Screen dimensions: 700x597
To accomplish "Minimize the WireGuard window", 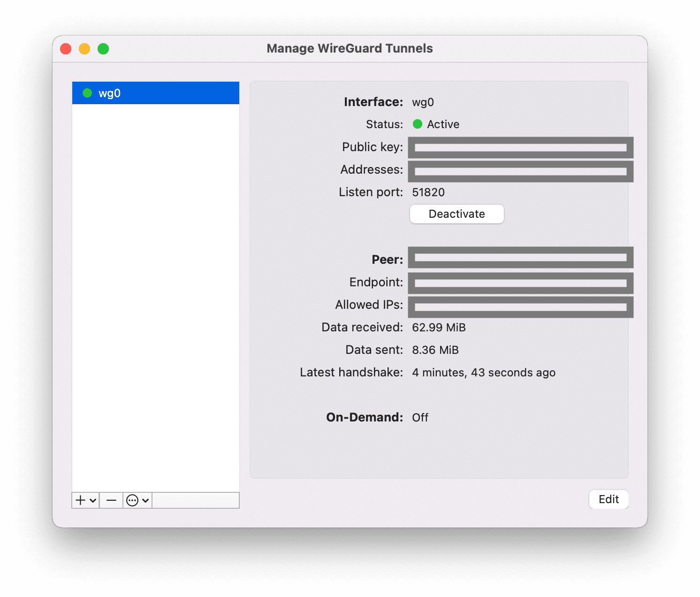I will [x=84, y=49].
